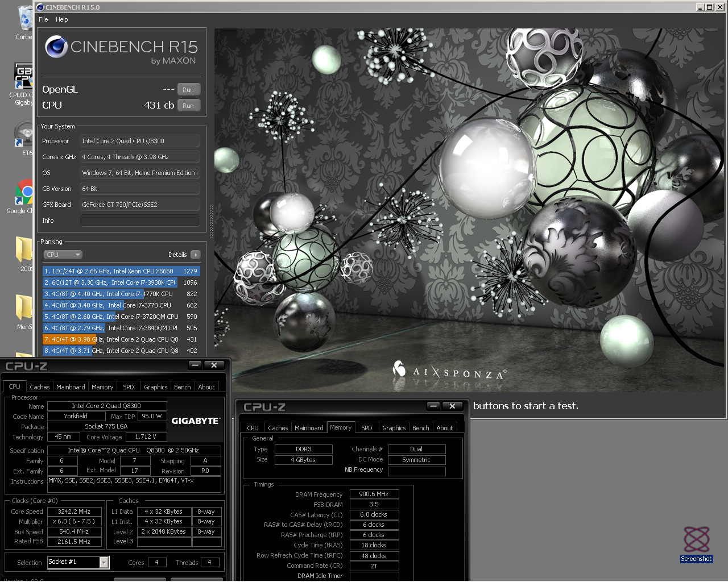The height and width of the screenshot is (582, 728).
Task: Switch to Mainboard tab in left CPU-Z
Action: tap(71, 387)
